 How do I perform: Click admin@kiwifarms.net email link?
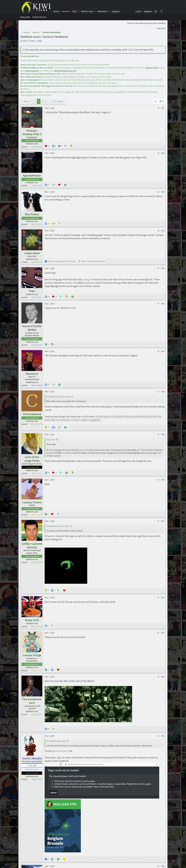pyautogui.click(x=65, y=71)
